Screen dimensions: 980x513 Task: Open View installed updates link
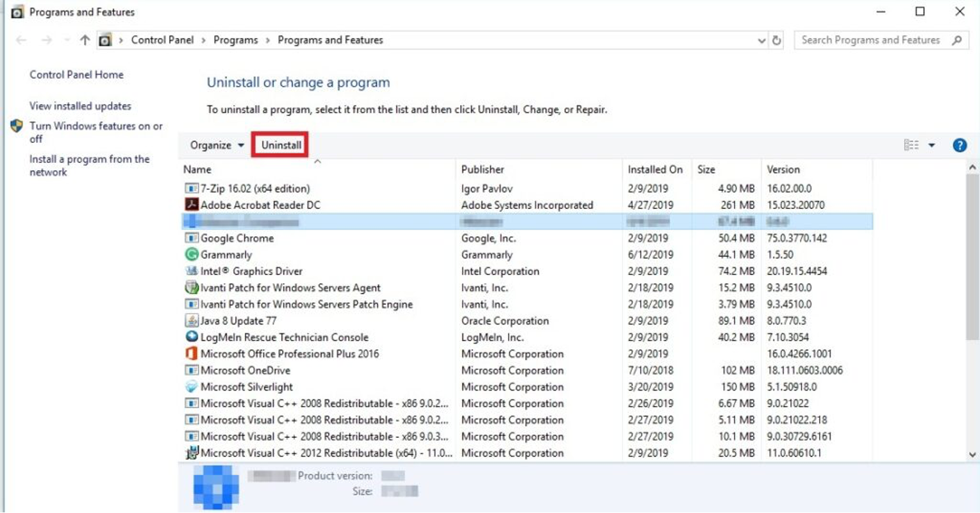[x=80, y=106]
